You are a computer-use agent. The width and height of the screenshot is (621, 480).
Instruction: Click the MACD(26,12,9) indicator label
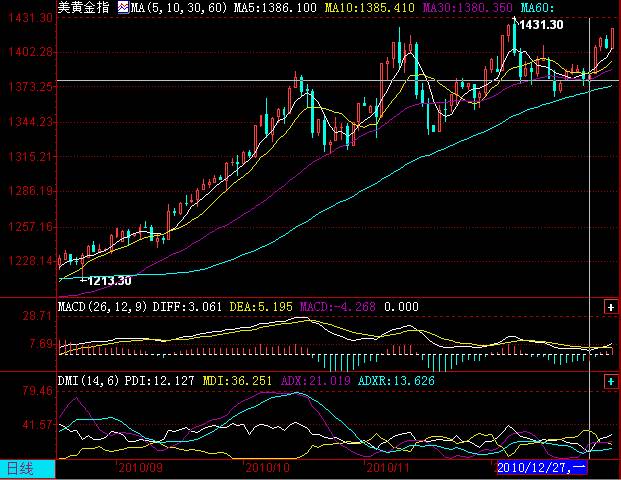click(102, 307)
